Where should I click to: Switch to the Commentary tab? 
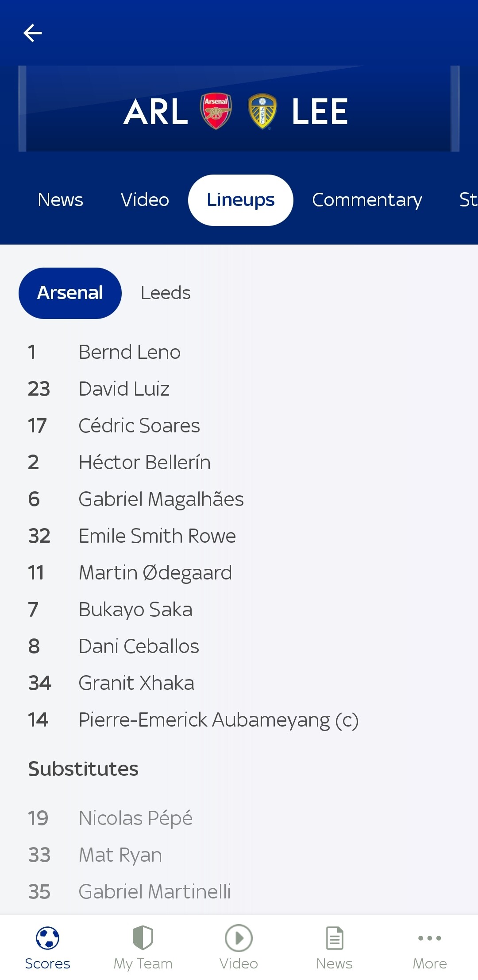click(367, 200)
